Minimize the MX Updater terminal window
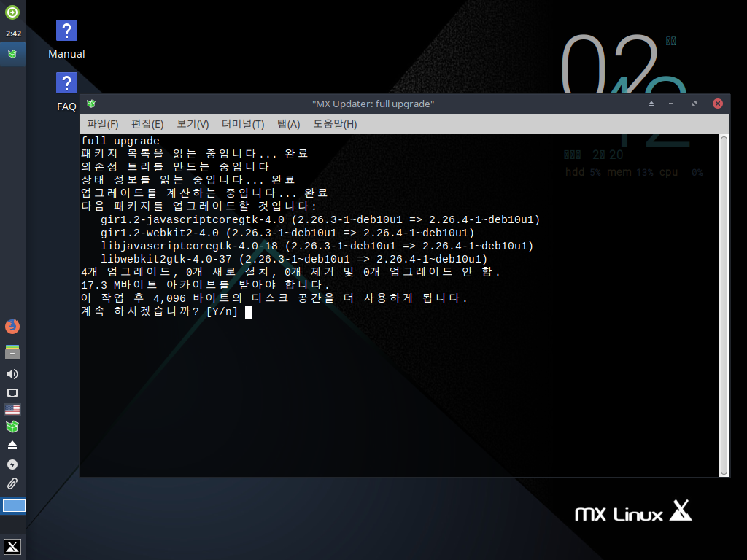The height and width of the screenshot is (560, 747). click(x=671, y=104)
